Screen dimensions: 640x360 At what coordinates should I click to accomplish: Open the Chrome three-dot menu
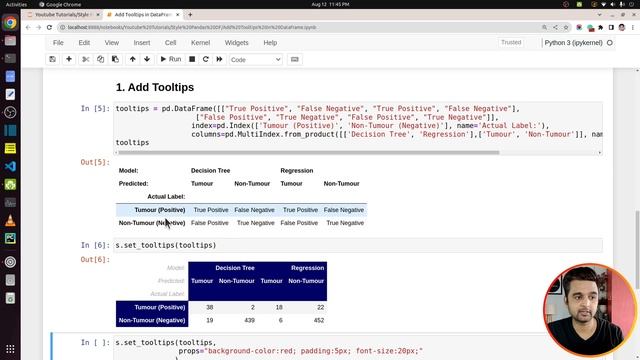click(633, 27)
